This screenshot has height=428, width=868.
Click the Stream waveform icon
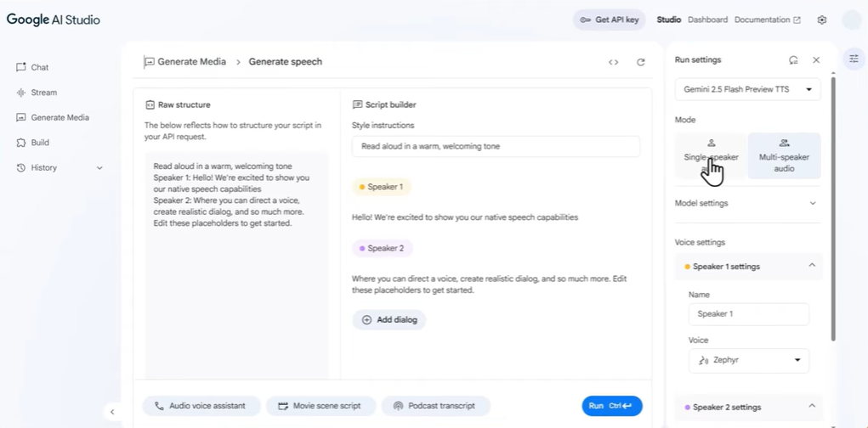pyautogui.click(x=21, y=93)
